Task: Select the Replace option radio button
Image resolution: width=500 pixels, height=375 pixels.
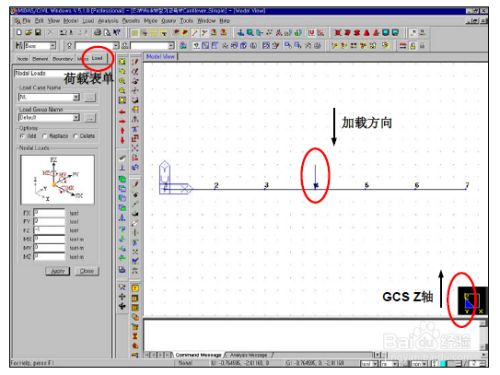Action: [45, 136]
